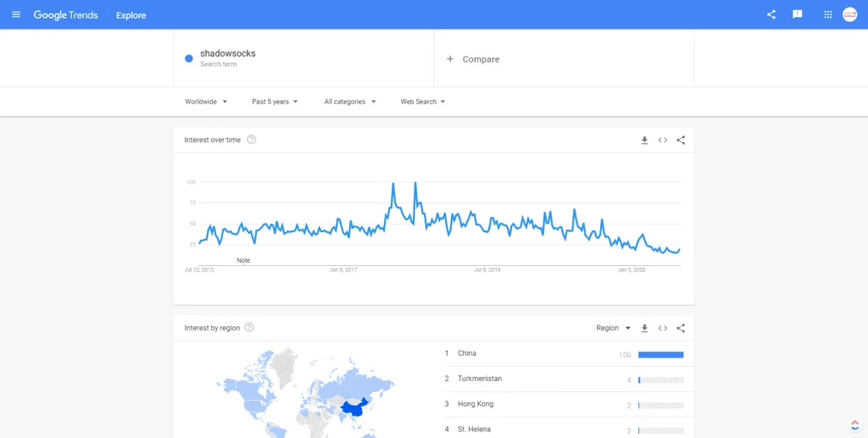Embed the Interest by region widget
This screenshot has height=438, width=868.
click(663, 329)
